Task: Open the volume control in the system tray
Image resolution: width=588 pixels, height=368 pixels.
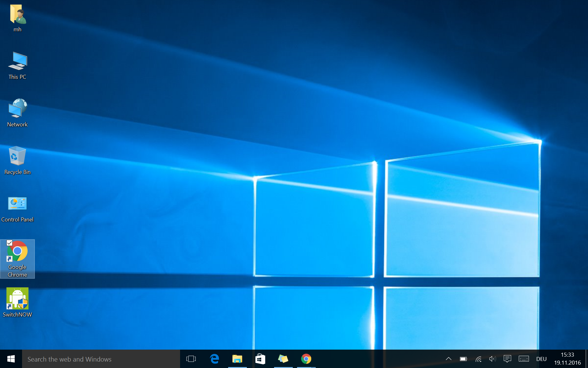Action: (x=492, y=359)
